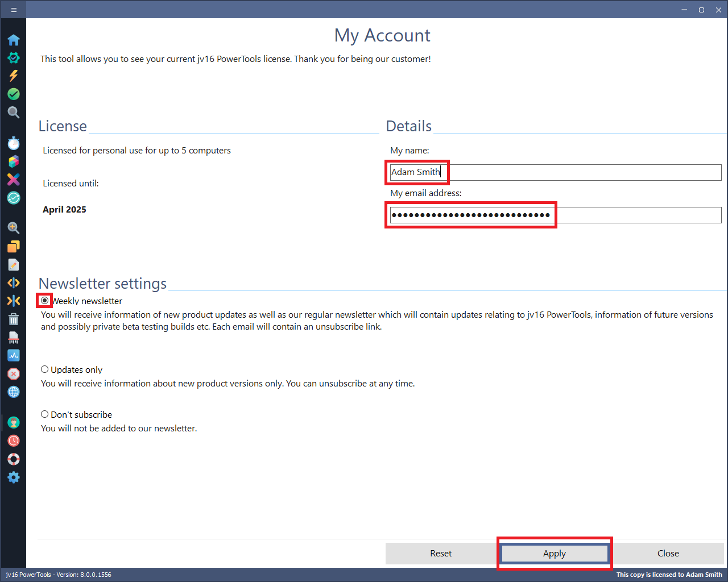Screen dimensions: 728x582
Task: Click the orange lightning bolt icon
Action: (14, 76)
